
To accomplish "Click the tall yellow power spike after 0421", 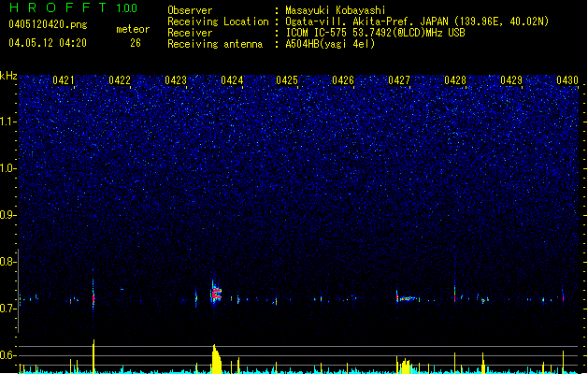I will click(x=93, y=356).
